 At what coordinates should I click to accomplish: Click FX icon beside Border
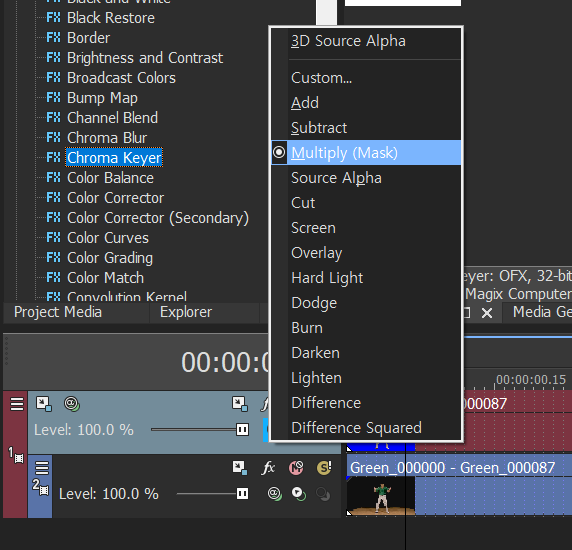click(54, 38)
